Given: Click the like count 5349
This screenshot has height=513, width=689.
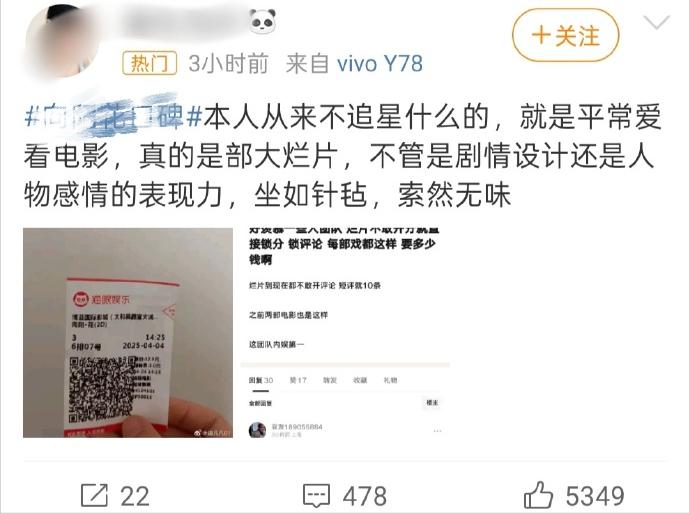Looking at the screenshot, I should 595,496.
